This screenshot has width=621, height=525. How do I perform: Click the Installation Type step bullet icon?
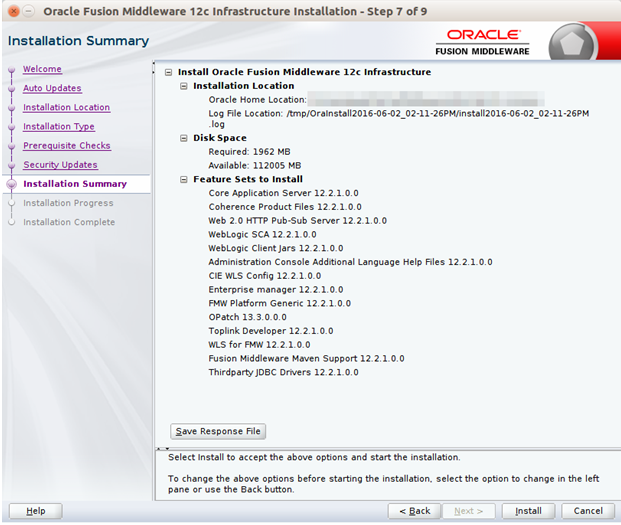click(11, 127)
